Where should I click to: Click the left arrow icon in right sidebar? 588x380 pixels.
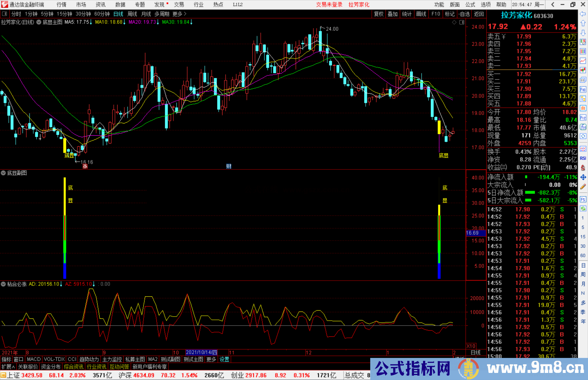(x=583, y=14)
